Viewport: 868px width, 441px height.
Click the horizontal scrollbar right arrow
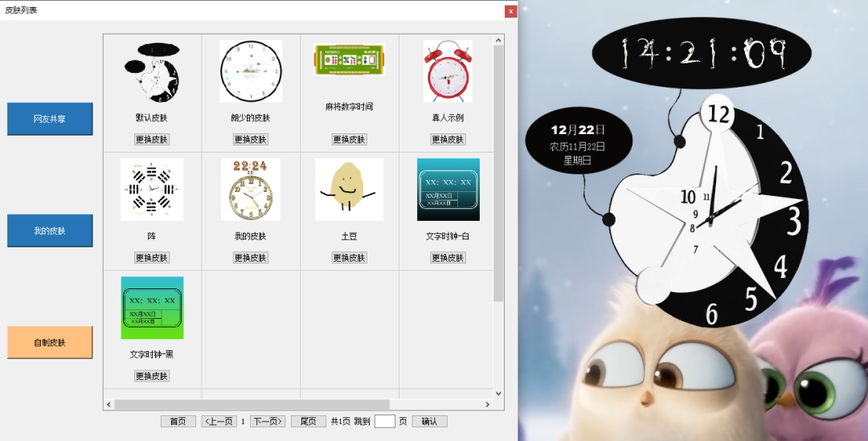click(x=487, y=405)
